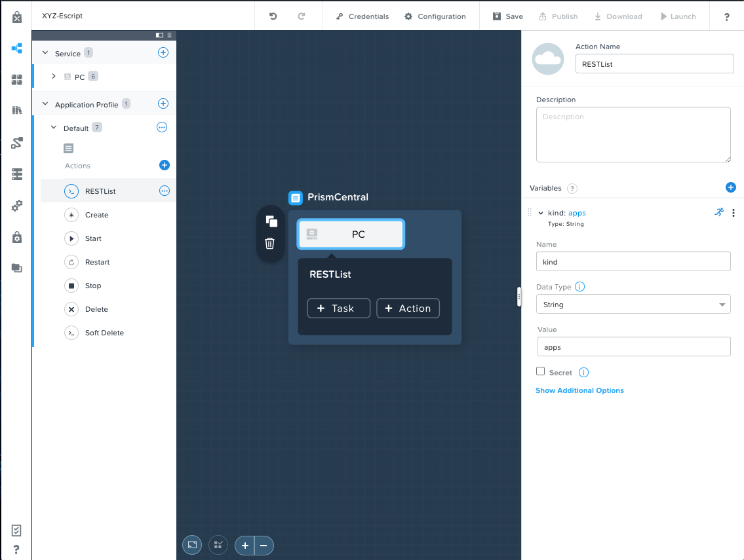Zoom out on the canvas
The width and height of the screenshot is (744, 560).
[264, 546]
